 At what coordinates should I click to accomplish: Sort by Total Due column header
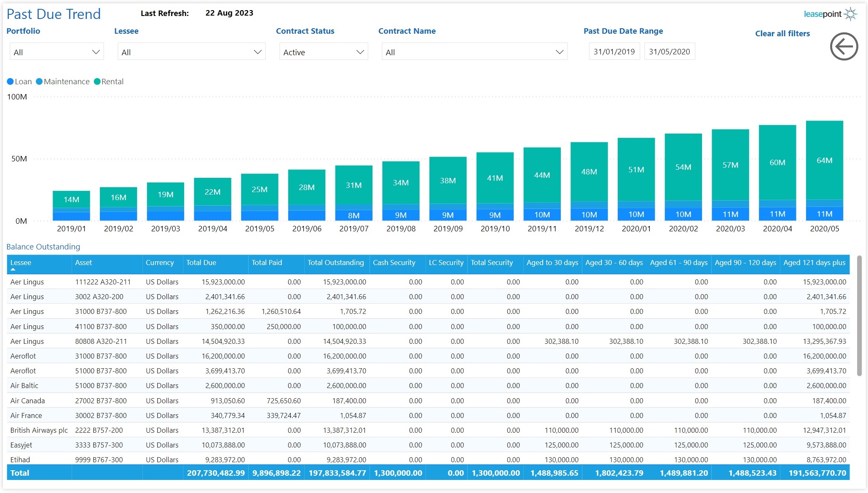[216, 263]
